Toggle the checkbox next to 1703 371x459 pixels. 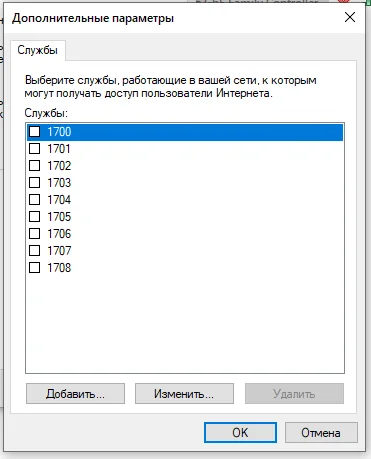point(34,183)
